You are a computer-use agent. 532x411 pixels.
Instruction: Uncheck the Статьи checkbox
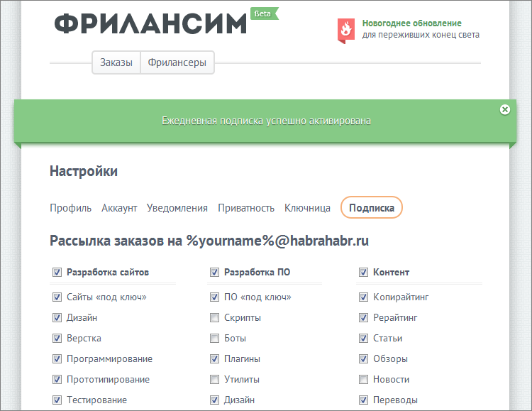pos(363,339)
